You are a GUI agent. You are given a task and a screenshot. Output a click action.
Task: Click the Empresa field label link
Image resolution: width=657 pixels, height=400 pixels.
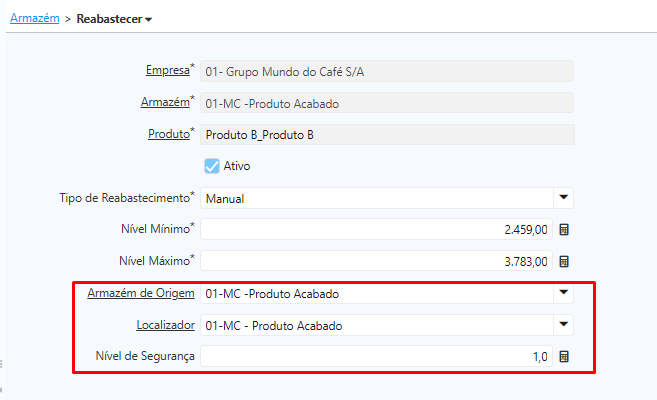(166, 71)
